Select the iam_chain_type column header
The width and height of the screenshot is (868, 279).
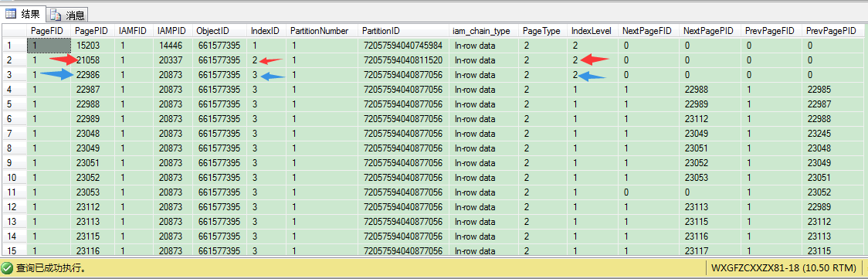point(484,31)
